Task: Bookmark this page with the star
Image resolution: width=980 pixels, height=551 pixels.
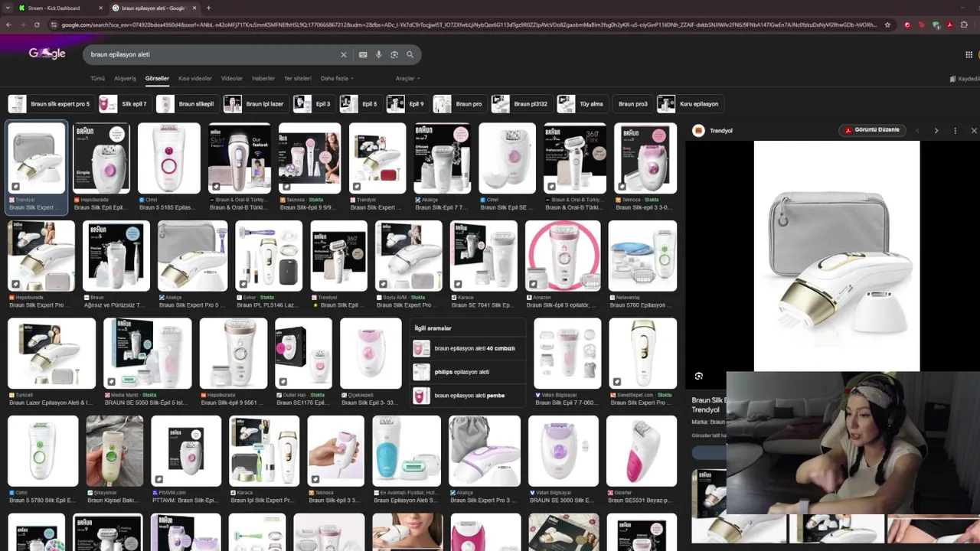Action: (887, 24)
